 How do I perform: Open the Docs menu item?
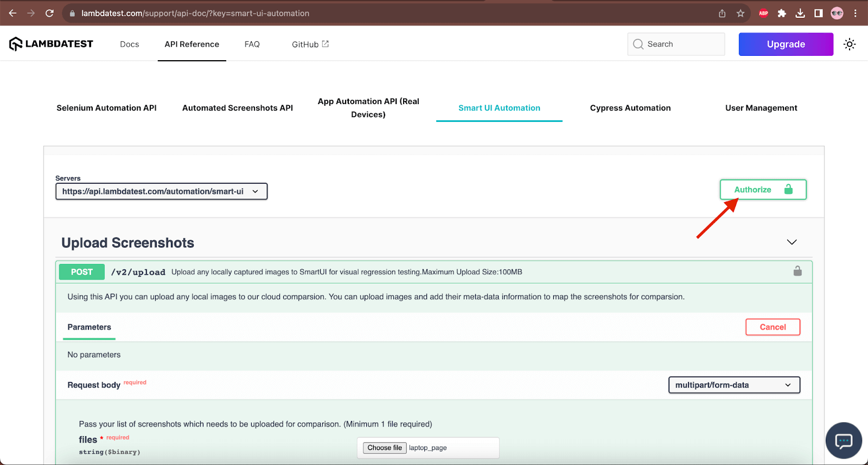130,44
